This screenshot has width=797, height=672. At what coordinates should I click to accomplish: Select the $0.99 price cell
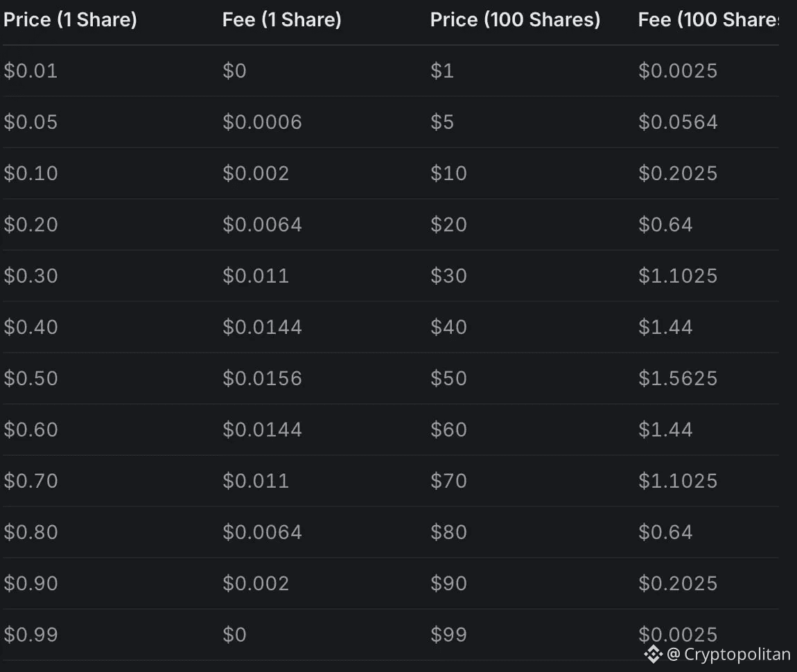[x=30, y=635]
